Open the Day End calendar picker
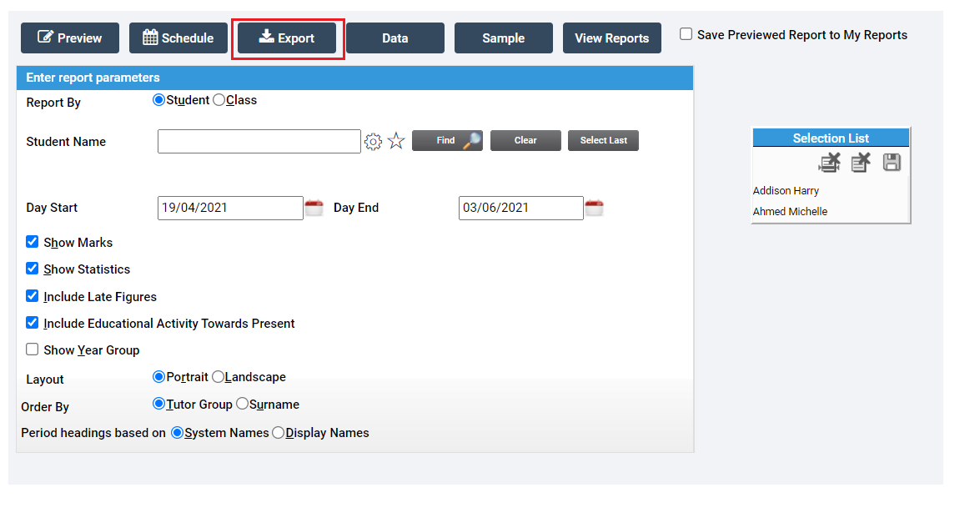Viewport: 980px width, 523px height. tap(593, 208)
